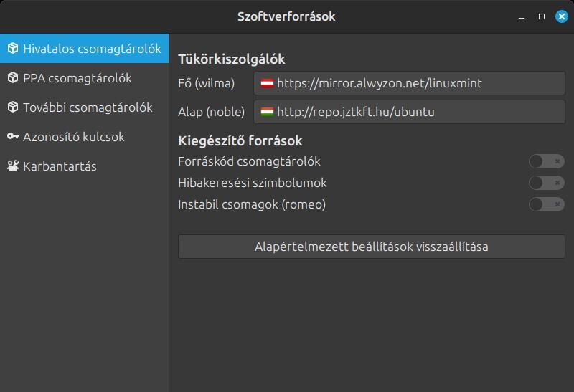Image resolution: width=574 pixels, height=392 pixels.
Task: Open the PPA csomagtárolók section
Action: [84, 78]
